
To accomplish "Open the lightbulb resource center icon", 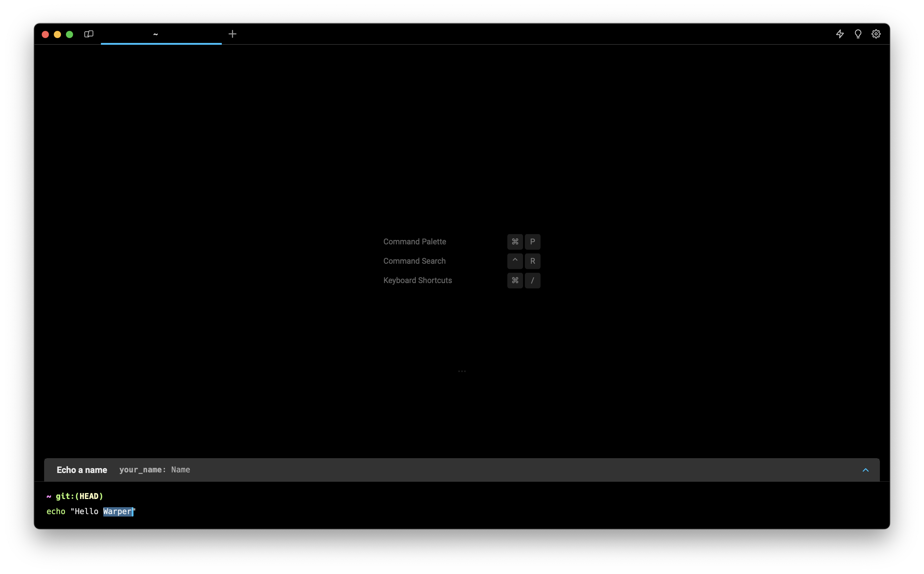I will click(x=858, y=34).
